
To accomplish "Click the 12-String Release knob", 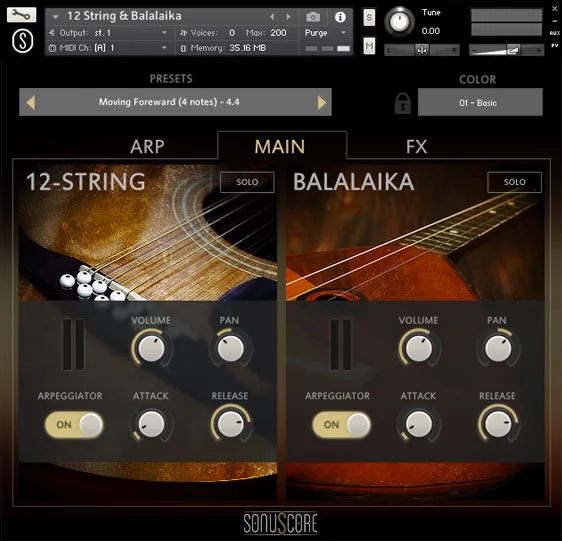I will (x=231, y=424).
